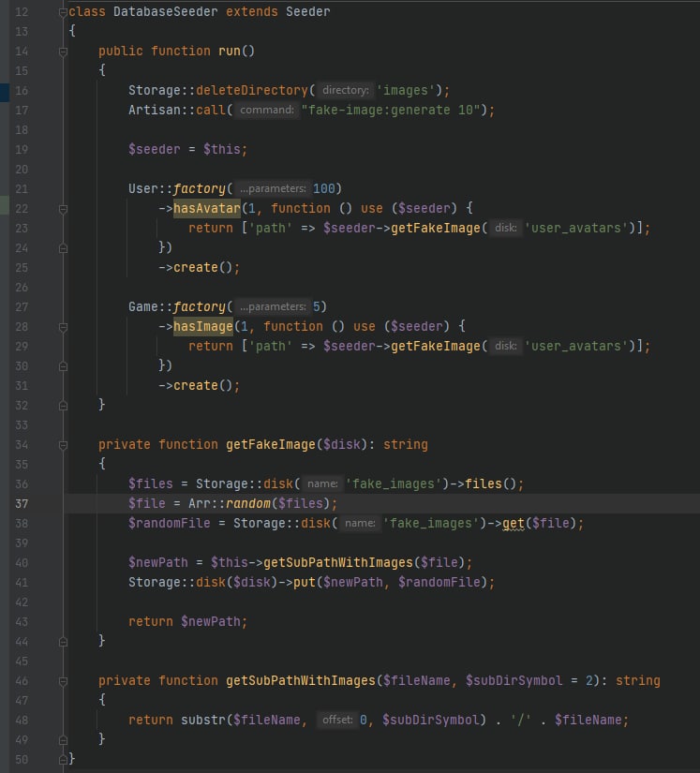Click the 'disk:' hint on line 23
The image size is (700, 773).
(x=505, y=228)
